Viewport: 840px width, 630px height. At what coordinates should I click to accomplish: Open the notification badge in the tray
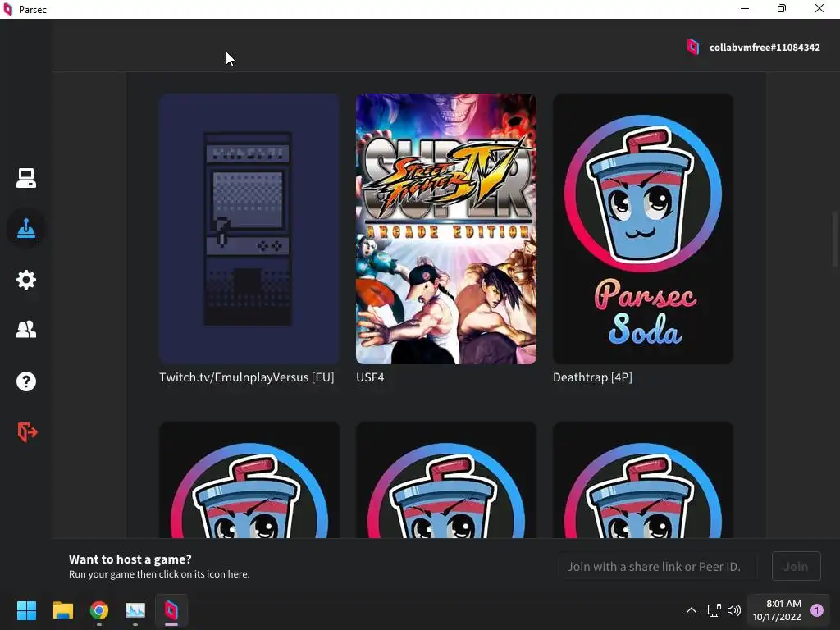coord(817,610)
